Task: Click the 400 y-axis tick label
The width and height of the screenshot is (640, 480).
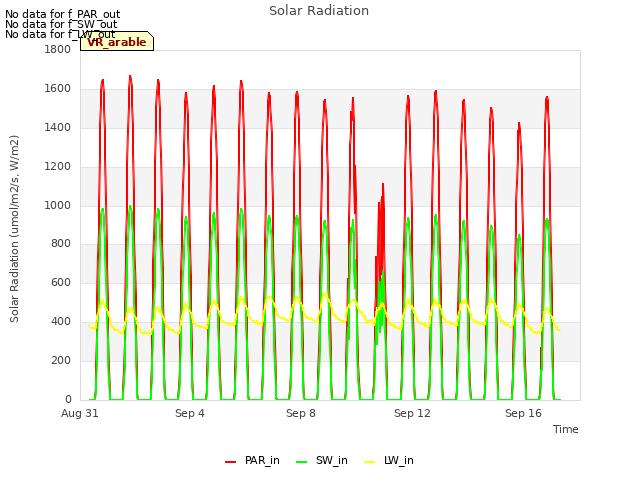Action: click(x=61, y=322)
